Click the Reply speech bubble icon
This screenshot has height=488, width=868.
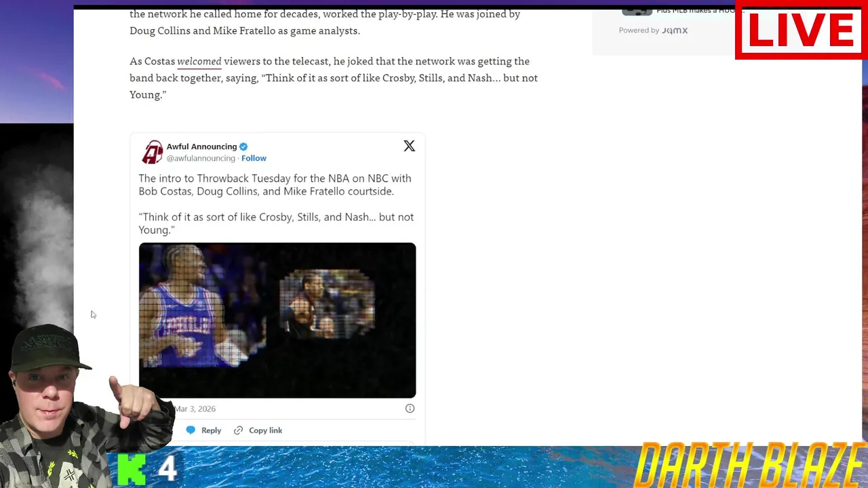click(x=191, y=430)
